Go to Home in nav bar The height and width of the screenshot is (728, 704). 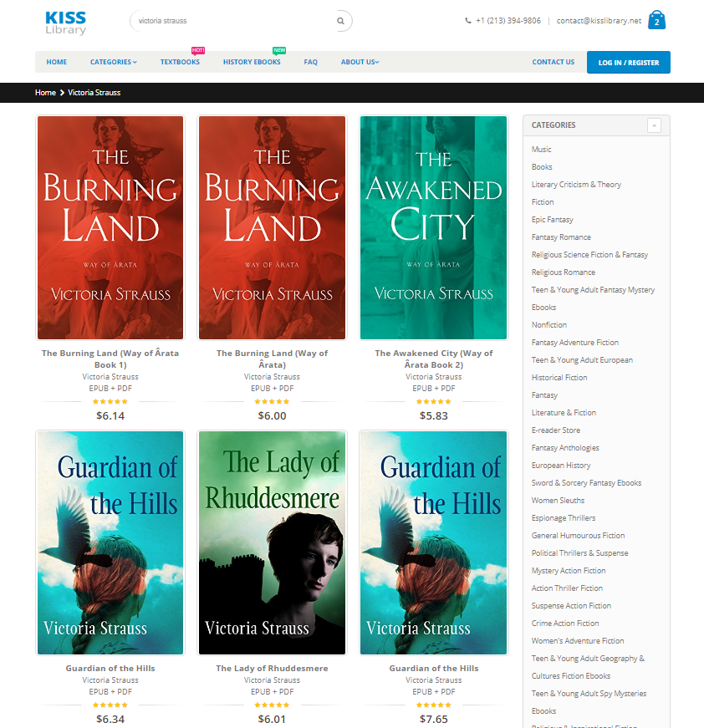(57, 62)
